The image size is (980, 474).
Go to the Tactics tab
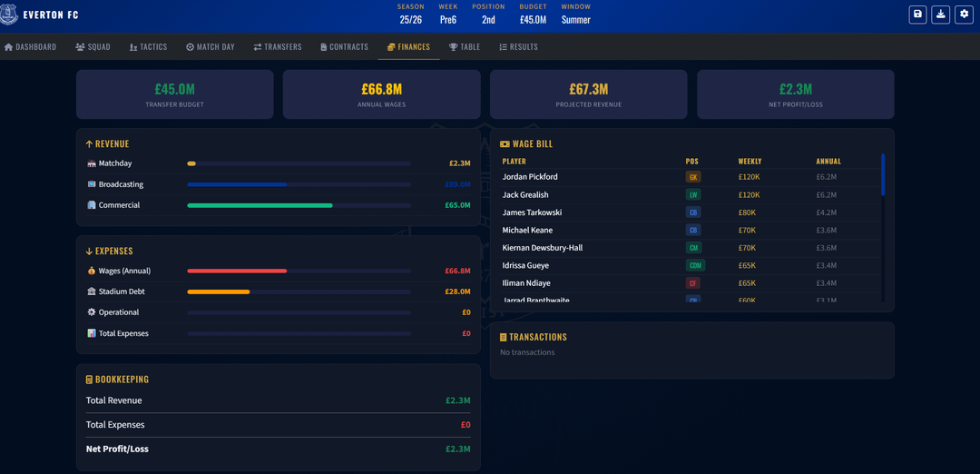point(149,47)
